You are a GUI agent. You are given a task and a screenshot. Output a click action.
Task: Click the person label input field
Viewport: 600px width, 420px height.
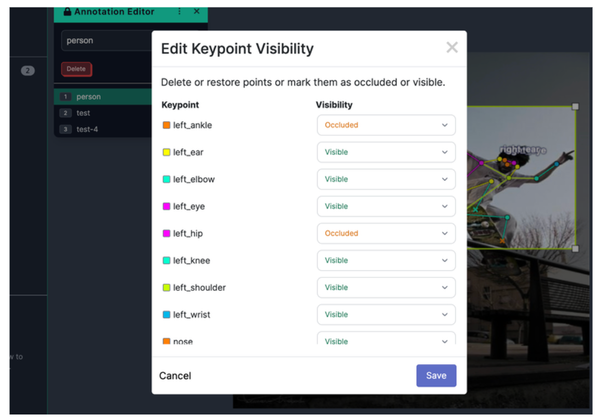[x=105, y=41]
